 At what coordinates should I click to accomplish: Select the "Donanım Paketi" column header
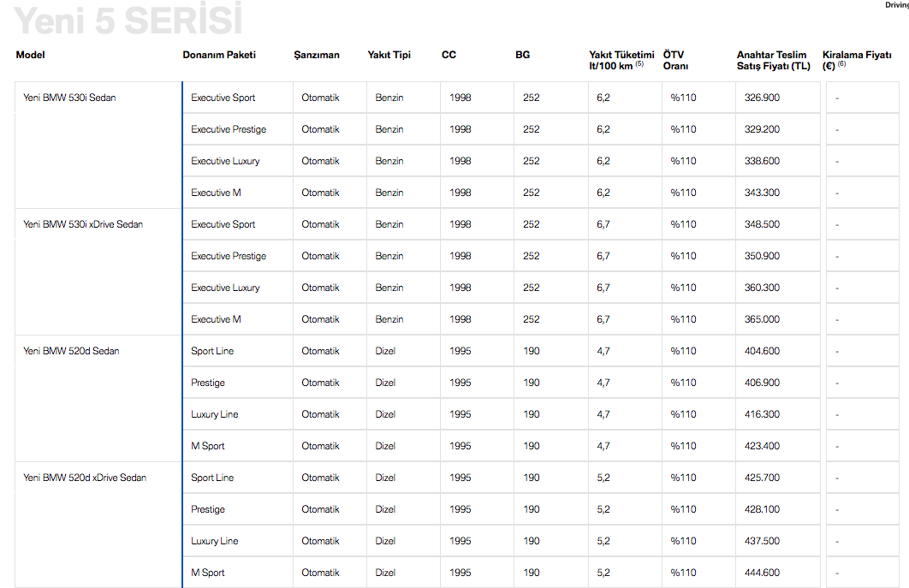click(x=219, y=55)
